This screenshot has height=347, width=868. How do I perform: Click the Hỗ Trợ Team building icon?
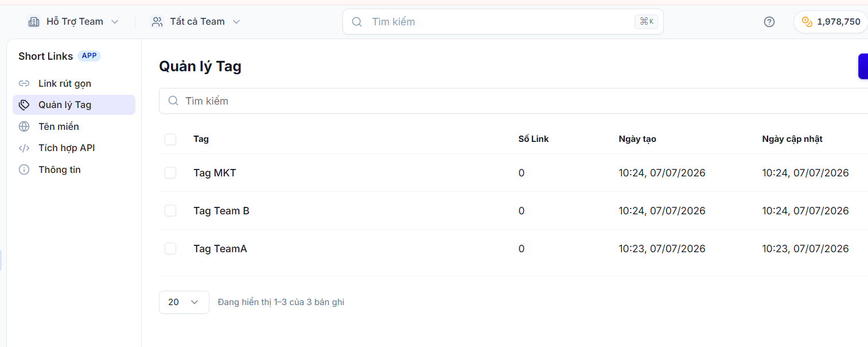[34, 22]
